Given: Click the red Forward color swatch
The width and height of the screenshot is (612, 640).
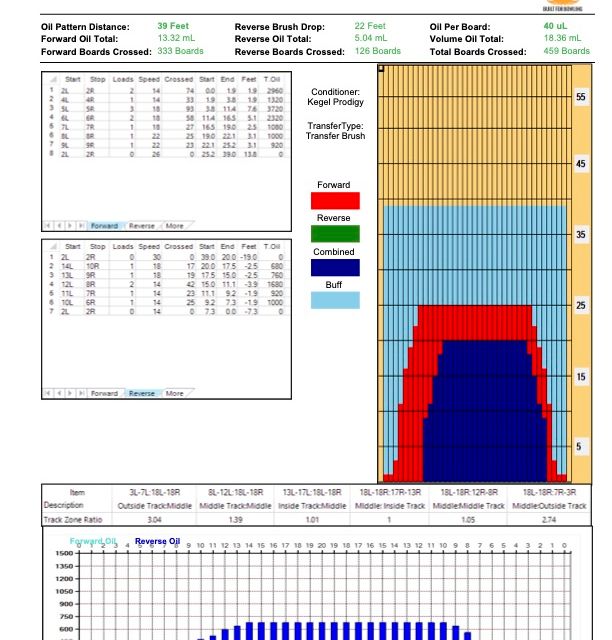Looking at the screenshot, I should coord(335,201).
